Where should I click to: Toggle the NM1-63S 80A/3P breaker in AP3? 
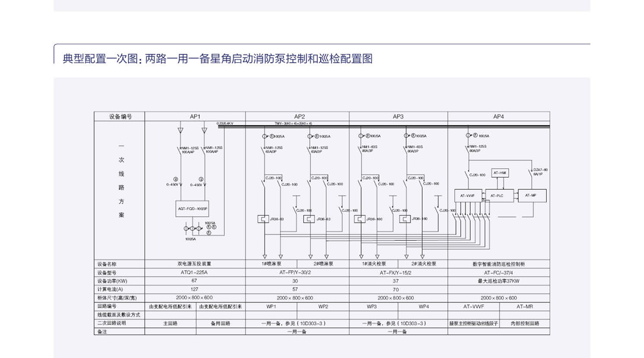(361, 149)
